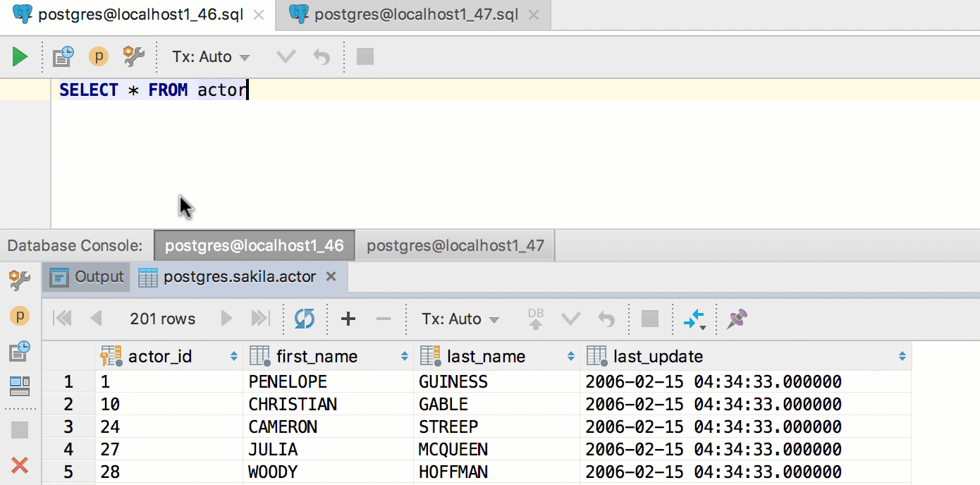Click the history clock icon in console sidebar
Viewport: 980px width, 485px height.
(19, 350)
